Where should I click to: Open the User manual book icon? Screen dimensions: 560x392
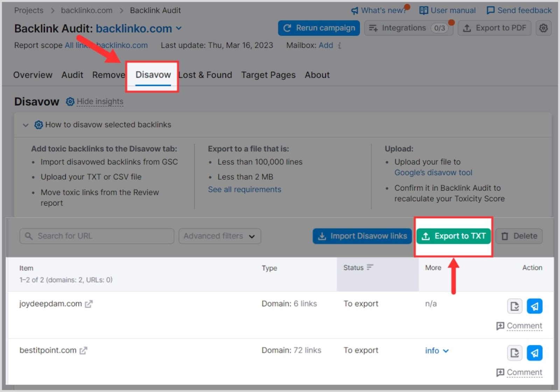pyautogui.click(x=423, y=10)
